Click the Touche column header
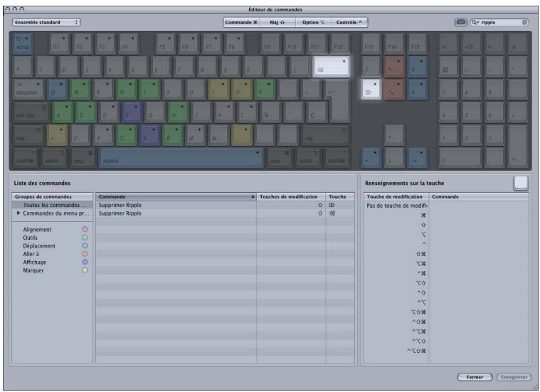 pos(340,196)
